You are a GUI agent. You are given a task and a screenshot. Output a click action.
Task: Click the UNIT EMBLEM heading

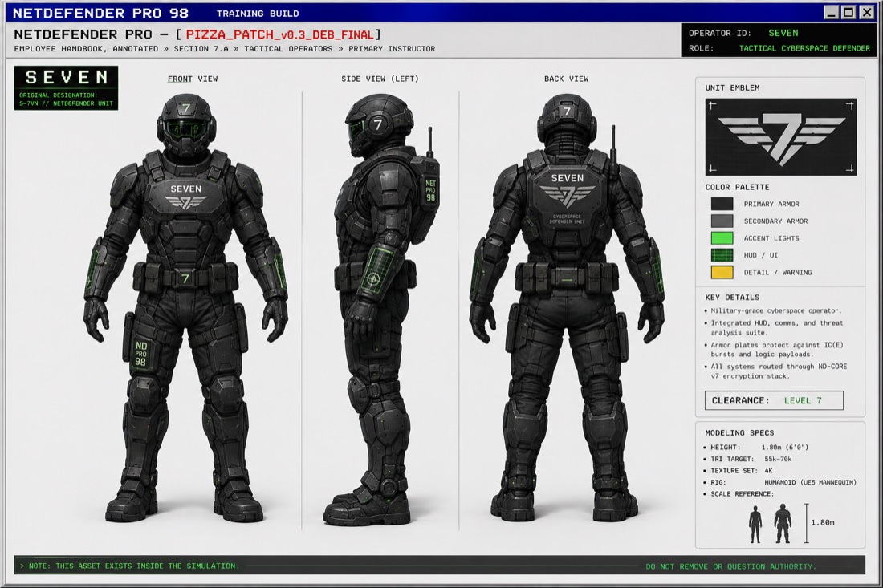[x=732, y=87]
